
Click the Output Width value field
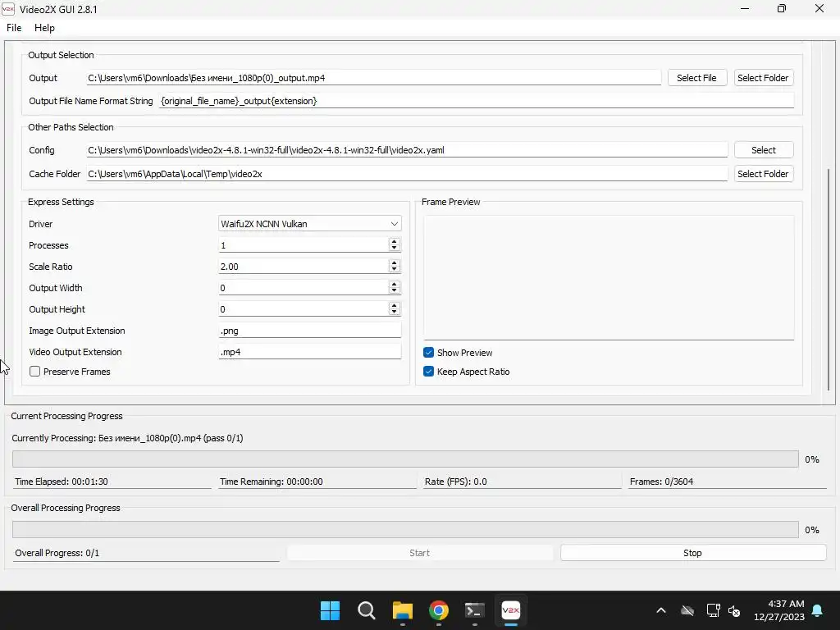coord(304,288)
